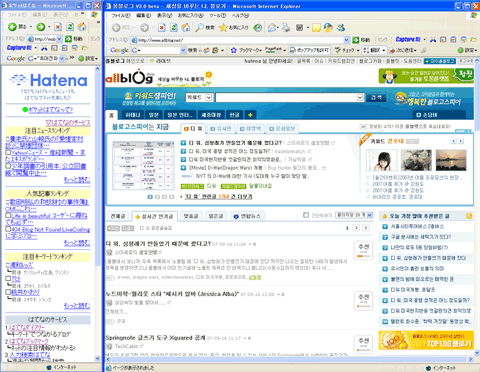
Task: Tick checkbox beside Yahoo!ニュース item in Hatena
Action: pyautogui.click(x=8, y=153)
